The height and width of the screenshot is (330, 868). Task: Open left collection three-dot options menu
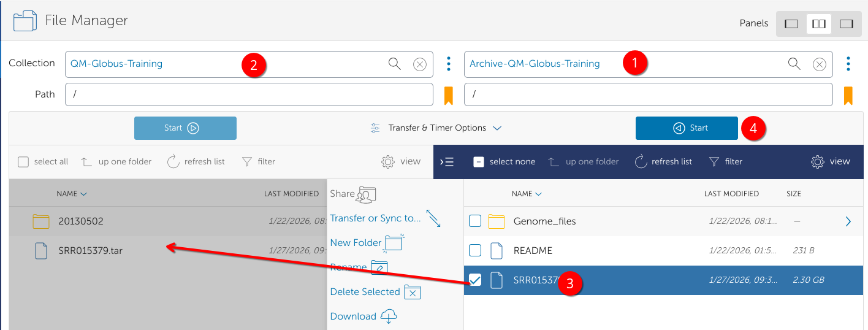click(x=449, y=64)
